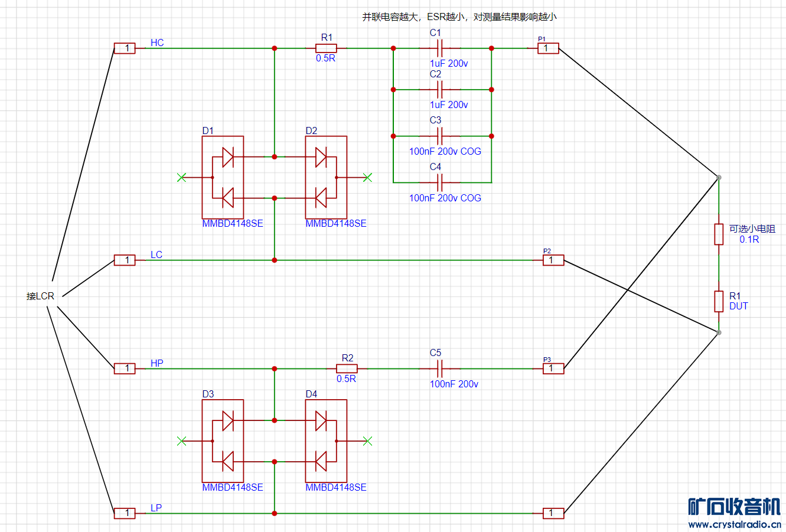Select the HP connector pin box

tap(125, 368)
